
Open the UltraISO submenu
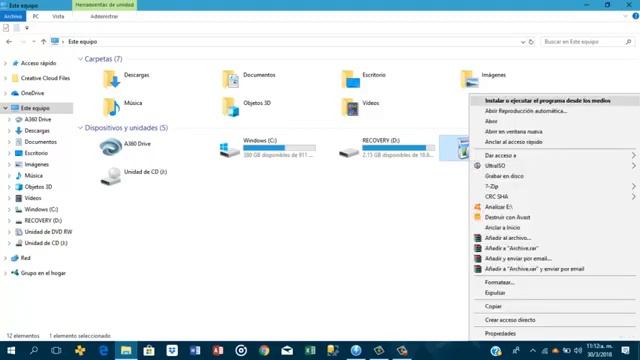pos(554,166)
